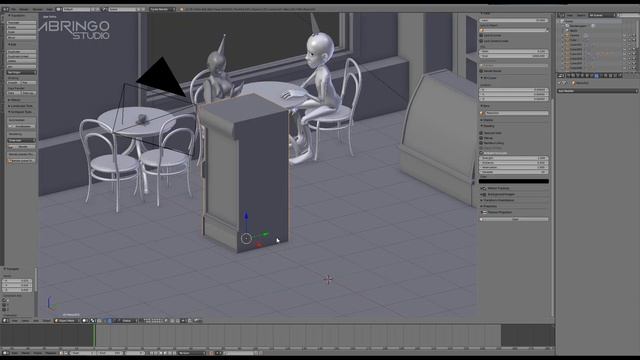Open the File menu

click(x=13, y=9)
